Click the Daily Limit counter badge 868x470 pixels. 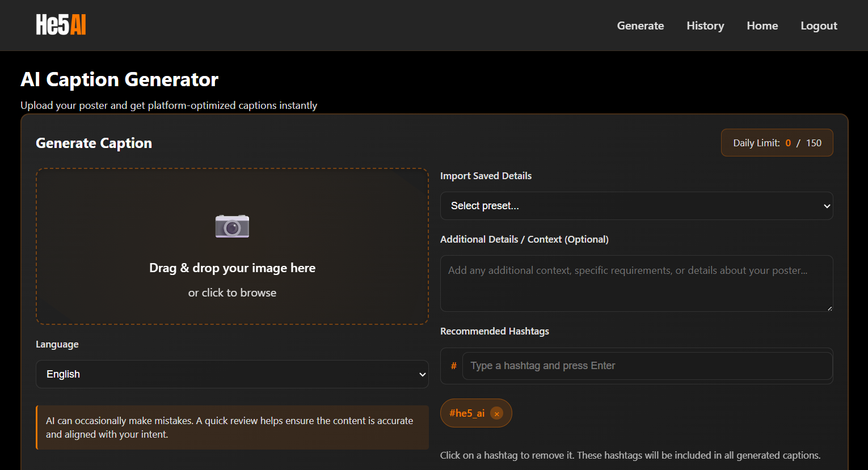777,143
